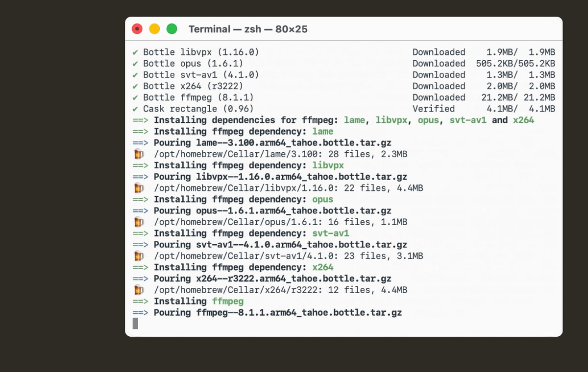Image resolution: width=588 pixels, height=372 pixels.
Task: Click green 'x264' in the dependencies list line
Action: 524,120
